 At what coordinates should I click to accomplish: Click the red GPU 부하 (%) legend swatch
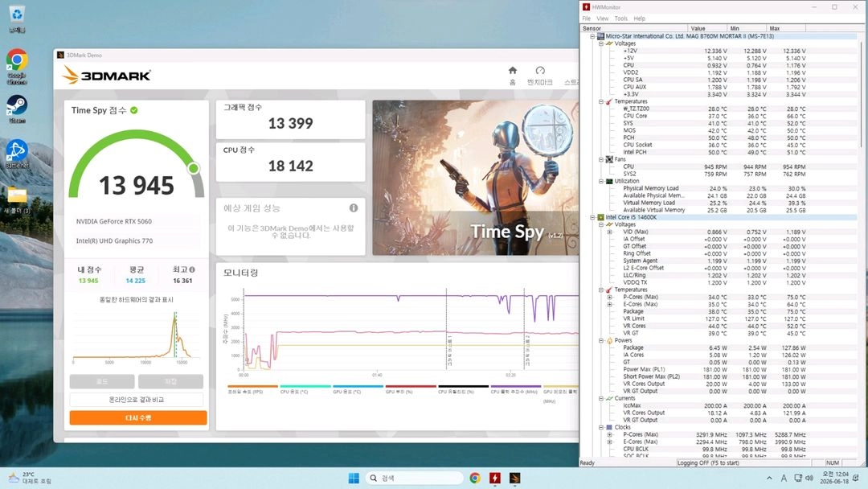pos(411,387)
